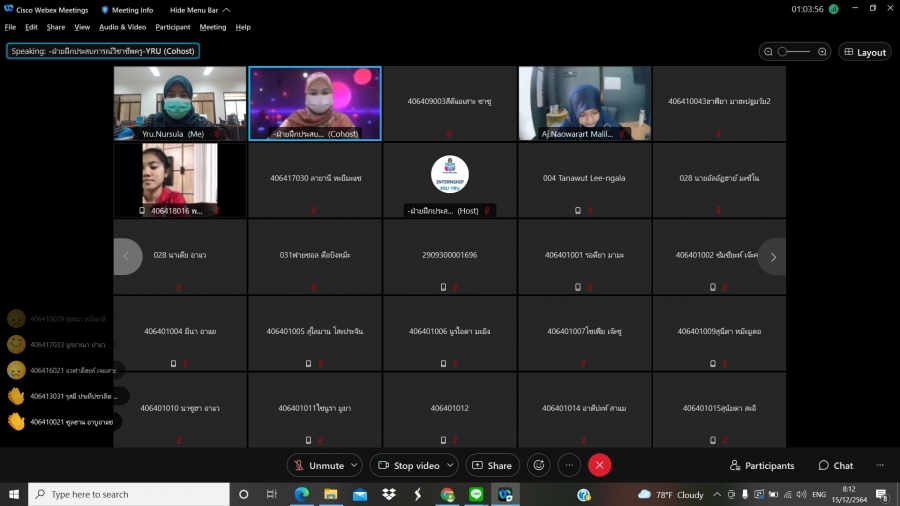
Task: Open the more options ellipsis in meeting controls
Action: 569,465
